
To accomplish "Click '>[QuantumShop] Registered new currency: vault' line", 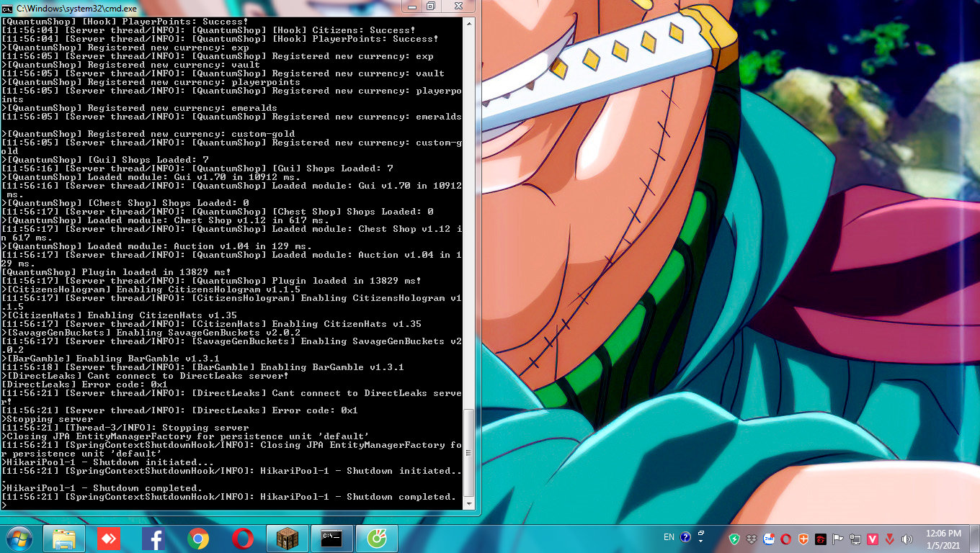I will [x=131, y=65].
